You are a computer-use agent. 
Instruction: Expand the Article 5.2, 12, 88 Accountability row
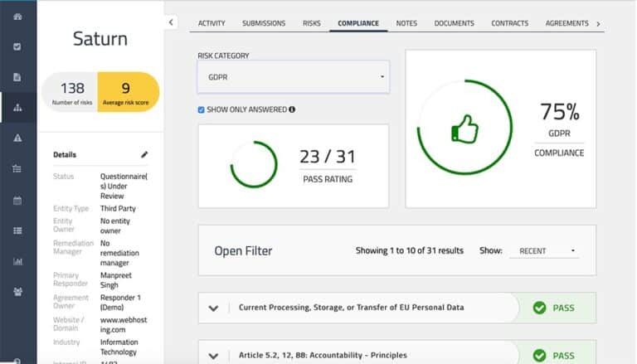click(213, 355)
